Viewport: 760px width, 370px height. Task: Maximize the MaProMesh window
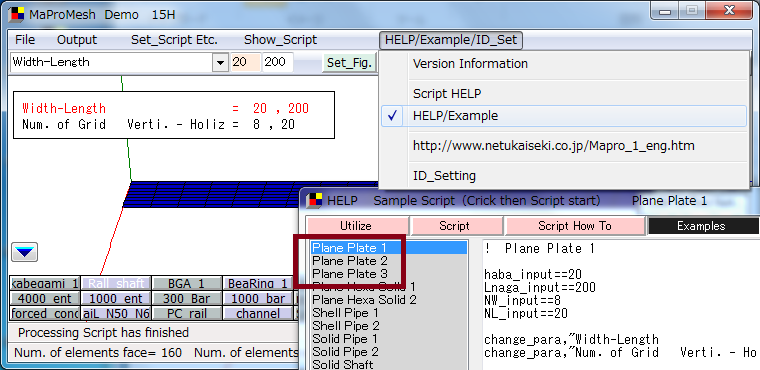coord(692,11)
